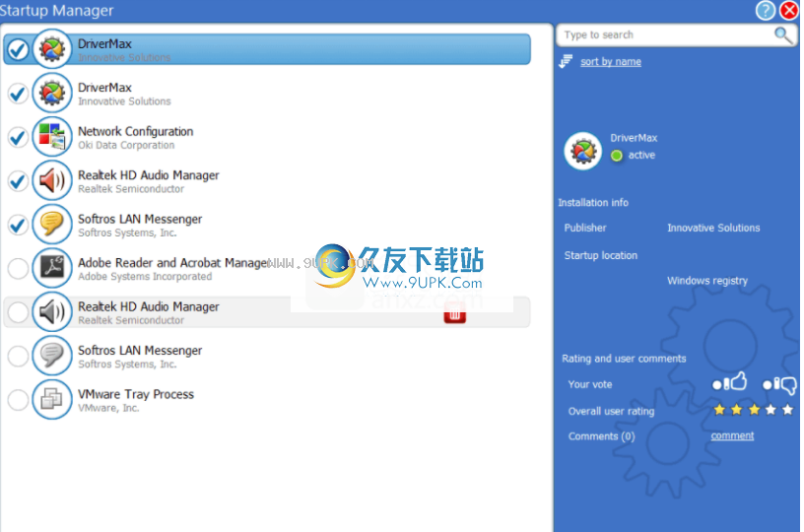
Task: Click the Windows registry value
Action: 707,281
